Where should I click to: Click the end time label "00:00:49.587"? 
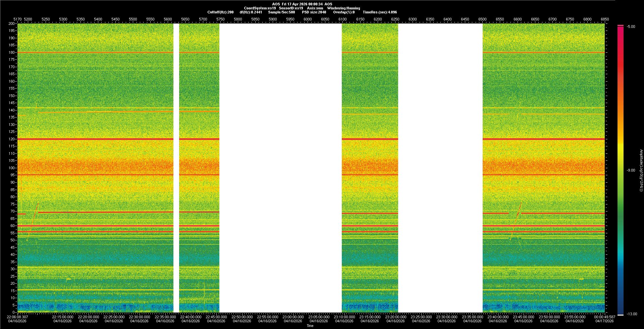pos(605,317)
